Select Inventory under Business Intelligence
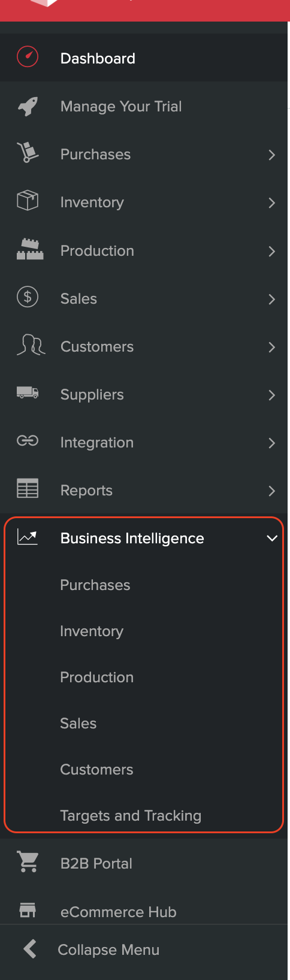The height and width of the screenshot is (980, 290). (92, 631)
